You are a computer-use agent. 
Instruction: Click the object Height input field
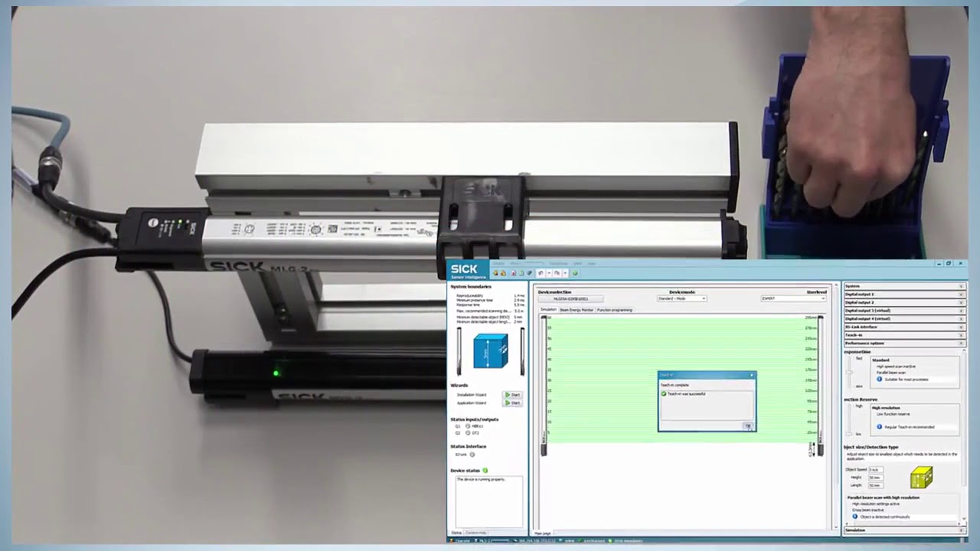coord(875,477)
